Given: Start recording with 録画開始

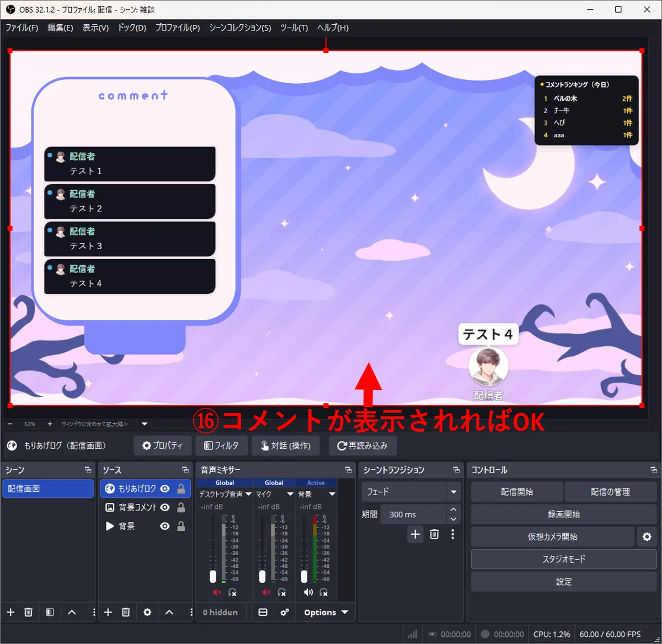Looking at the screenshot, I should click(x=564, y=514).
